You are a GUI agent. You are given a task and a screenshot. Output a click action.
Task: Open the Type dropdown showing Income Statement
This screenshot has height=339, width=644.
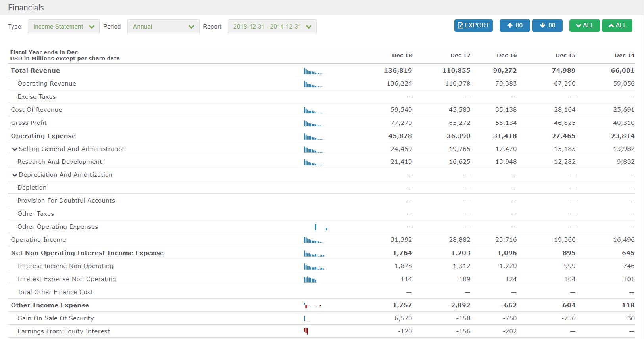(63, 27)
